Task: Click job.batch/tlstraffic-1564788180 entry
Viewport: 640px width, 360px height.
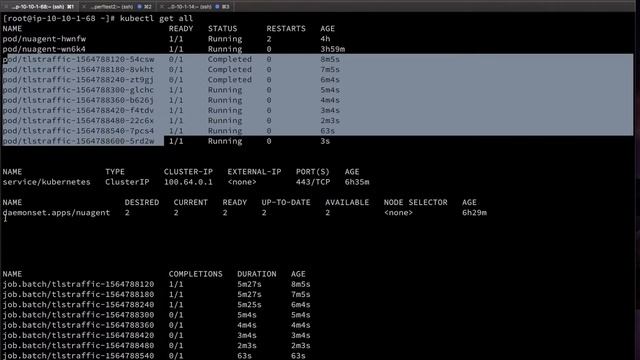Action: tap(78, 294)
